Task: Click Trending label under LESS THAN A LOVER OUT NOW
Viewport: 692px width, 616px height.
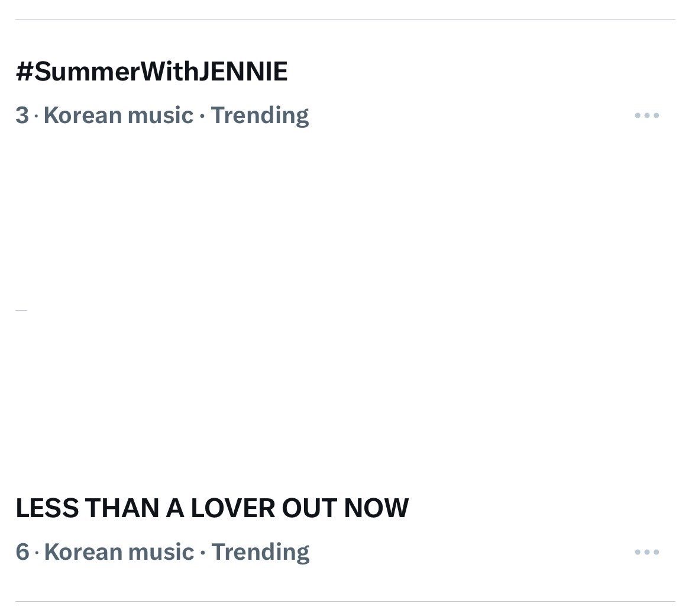Action: (260, 553)
